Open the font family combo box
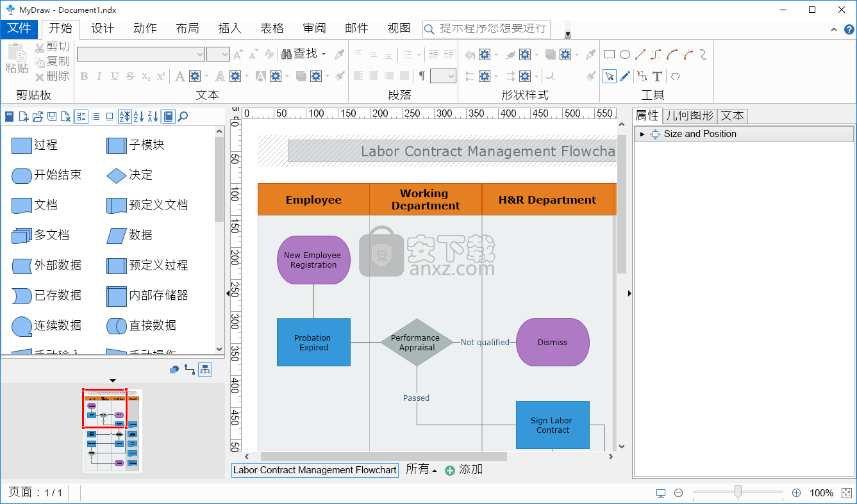This screenshot has width=857, height=504. [141, 54]
